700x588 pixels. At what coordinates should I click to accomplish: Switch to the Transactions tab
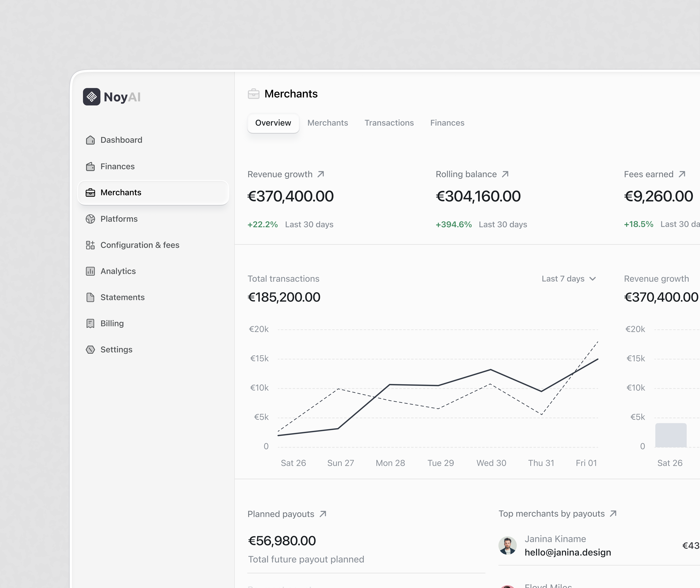click(x=389, y=123)
